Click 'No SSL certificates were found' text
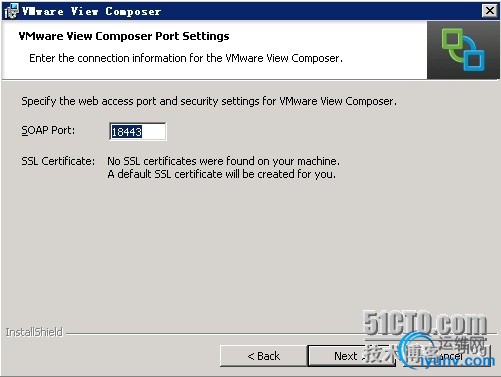The width and height of the screenshot is (501, 377). [223, 161]
